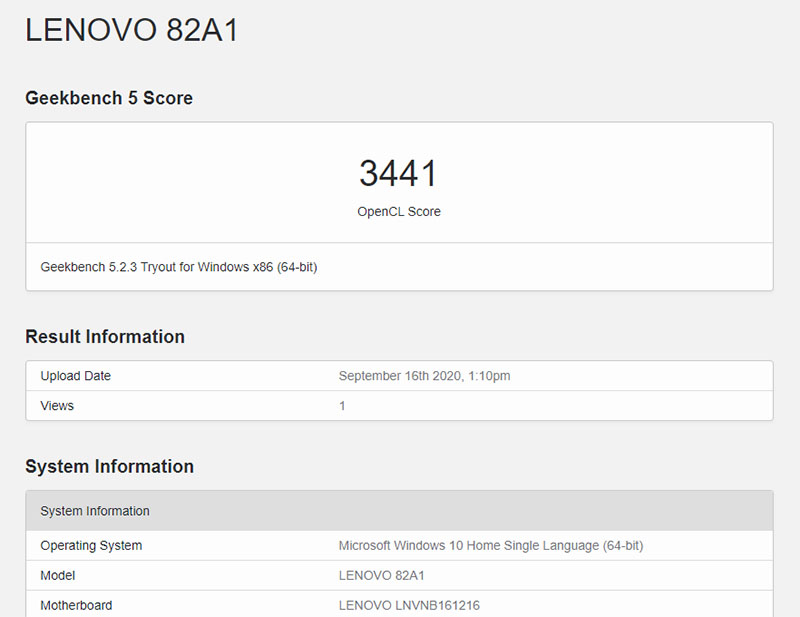Click the bold System Information section heading

[110, 466]
